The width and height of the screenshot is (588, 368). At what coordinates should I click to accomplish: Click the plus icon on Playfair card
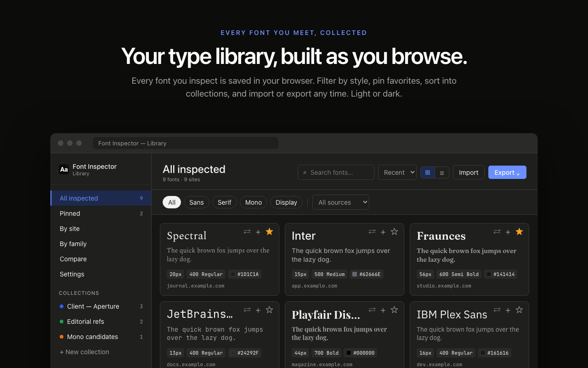pos(383,310)
